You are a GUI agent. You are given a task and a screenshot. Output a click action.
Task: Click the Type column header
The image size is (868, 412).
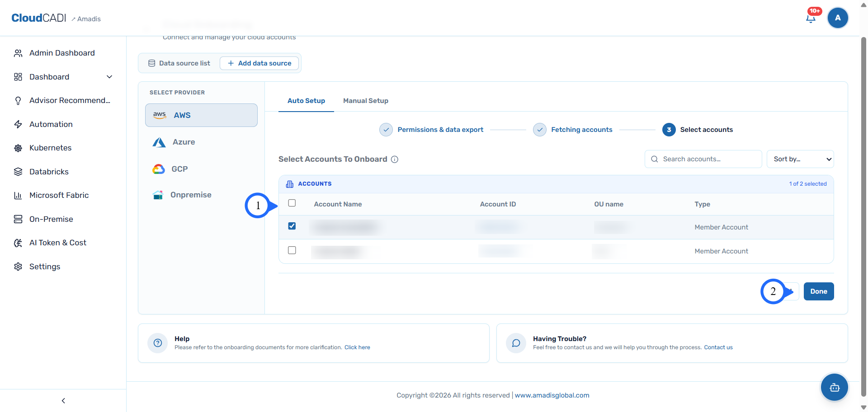pos(702,204)
